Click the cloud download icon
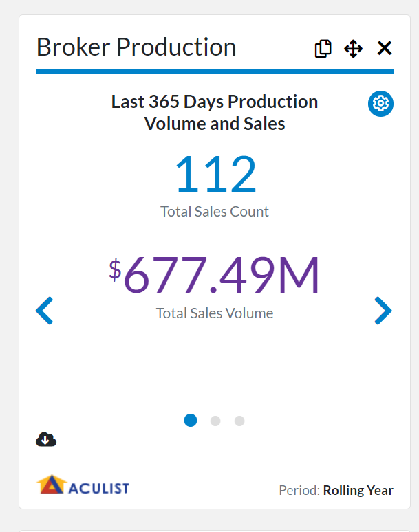The width and height of the screenshot is (419, 532). coord(46,439)
